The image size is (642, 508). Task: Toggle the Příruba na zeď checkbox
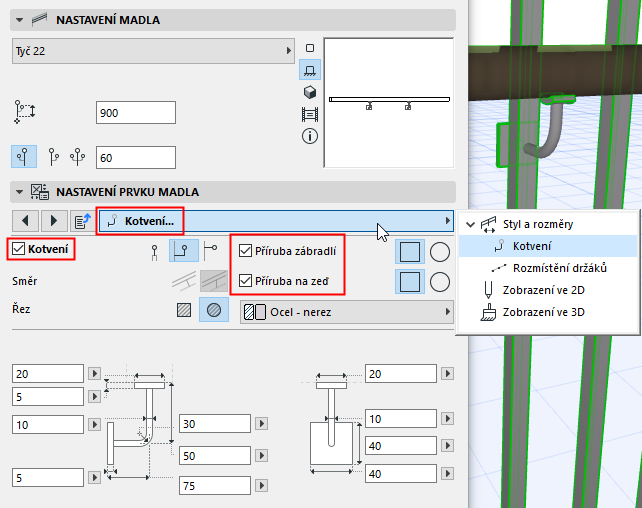pos(245,281)
